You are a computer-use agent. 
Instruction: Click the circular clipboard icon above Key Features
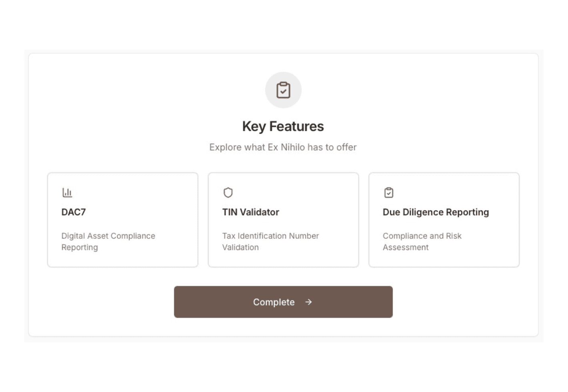[x=284, y=90]
